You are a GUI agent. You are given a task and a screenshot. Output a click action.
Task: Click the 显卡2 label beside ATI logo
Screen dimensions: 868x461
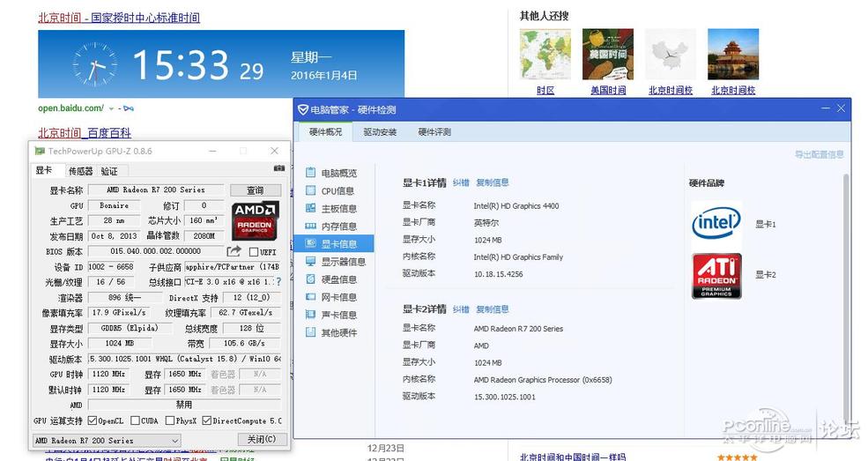coord(766,274)
